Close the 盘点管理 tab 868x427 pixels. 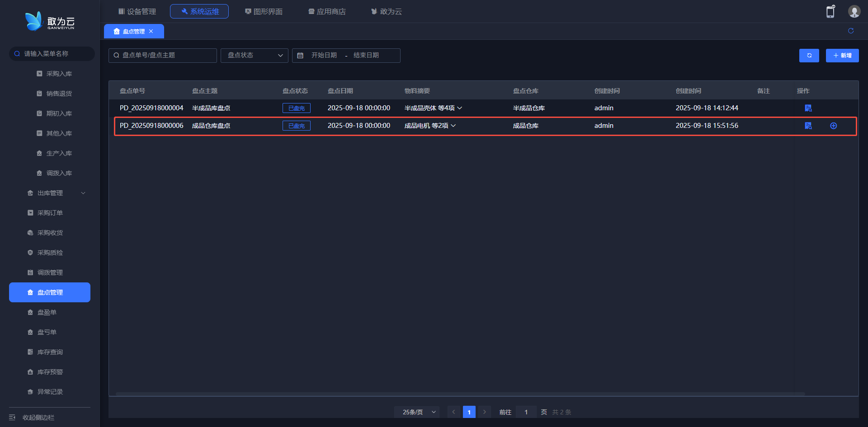click(151, 31)
